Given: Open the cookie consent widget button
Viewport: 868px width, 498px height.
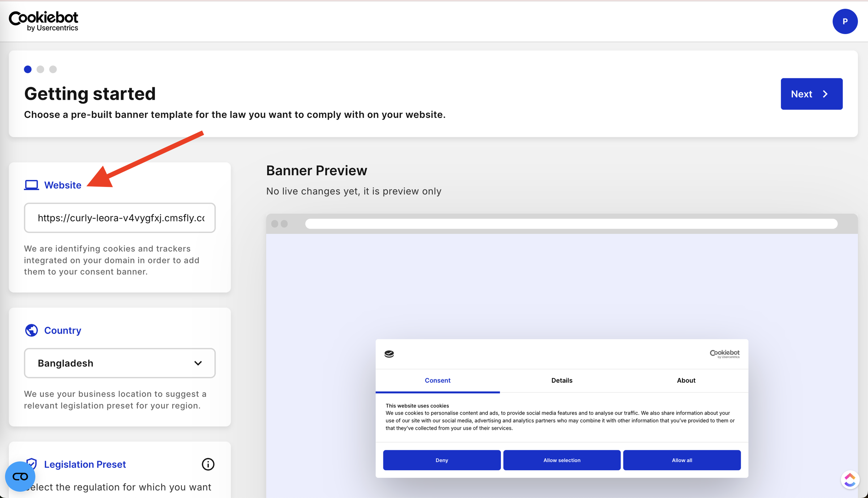Looking at the screenshot, I should point(20,477).
